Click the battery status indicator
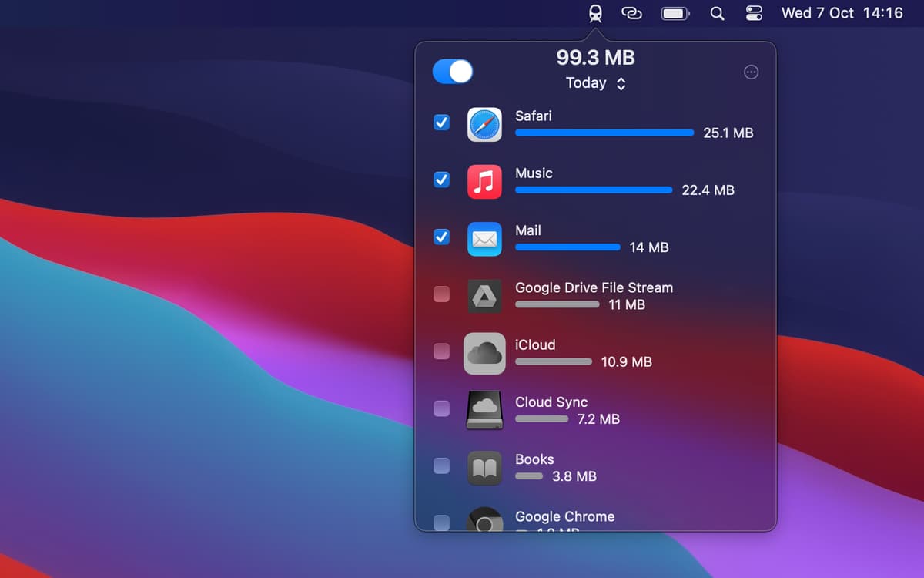Viewport: 924px width, 578px height. 675,13
